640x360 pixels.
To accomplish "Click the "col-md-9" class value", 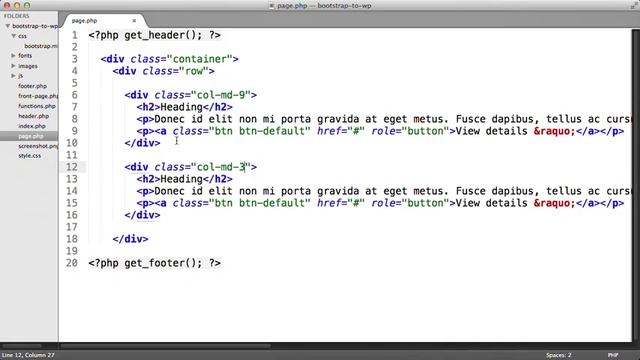I will coord(220,95).
